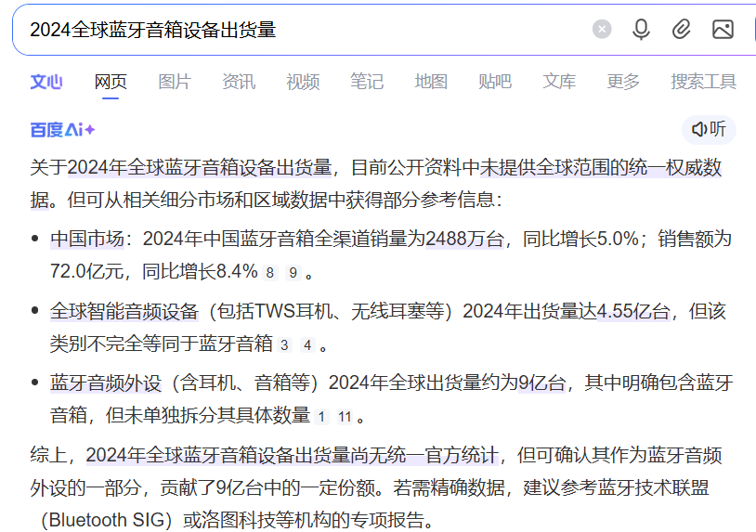Expand 搜索工具 filter options
The width and height of the screenshot is (756, 532).
coord(703,82)
